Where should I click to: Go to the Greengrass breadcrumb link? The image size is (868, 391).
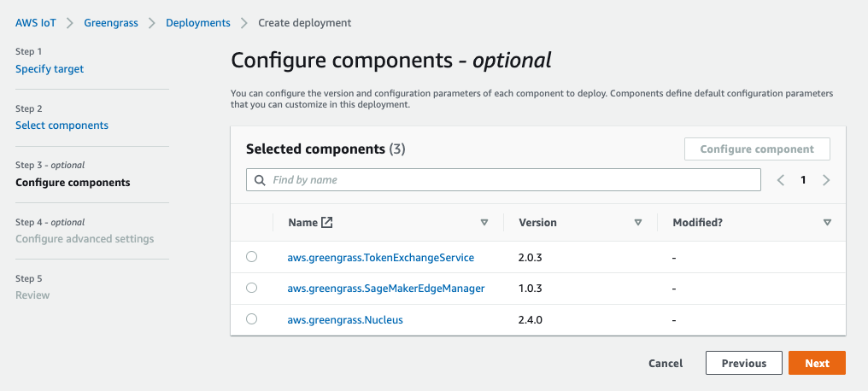[111, 23]
